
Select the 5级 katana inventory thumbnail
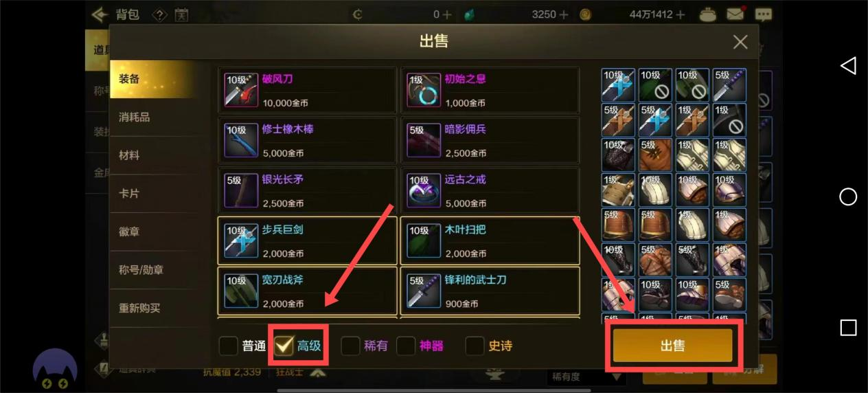(x=729, y=85)
